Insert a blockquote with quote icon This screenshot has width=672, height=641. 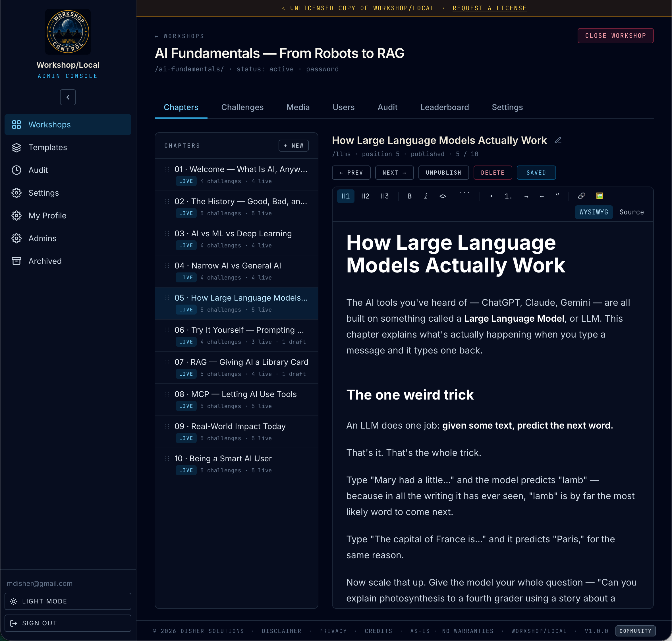point(557,196)
